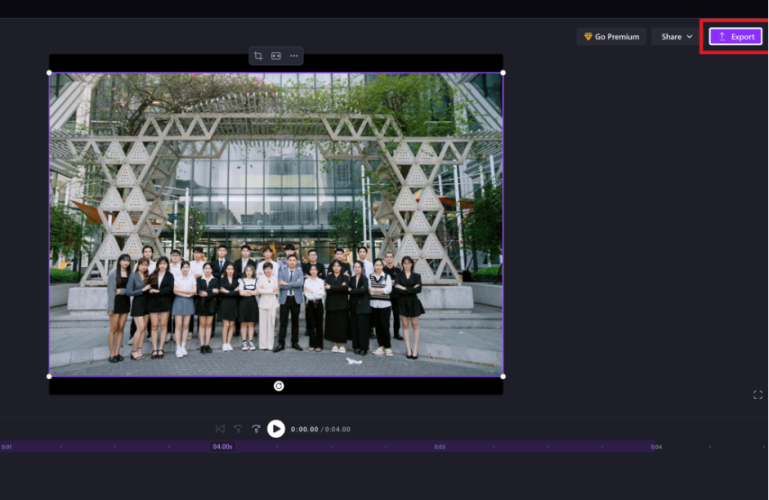The height and width of the screenshot is (500, 769).
Task: Click the fit/fill icon in floating toolbar
Action: coord(276,56)
